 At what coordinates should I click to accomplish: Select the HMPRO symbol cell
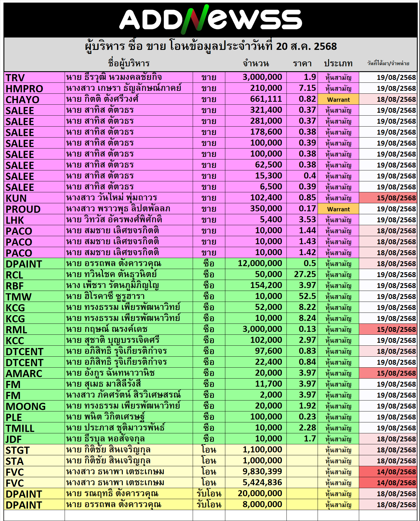coord(35,89)
